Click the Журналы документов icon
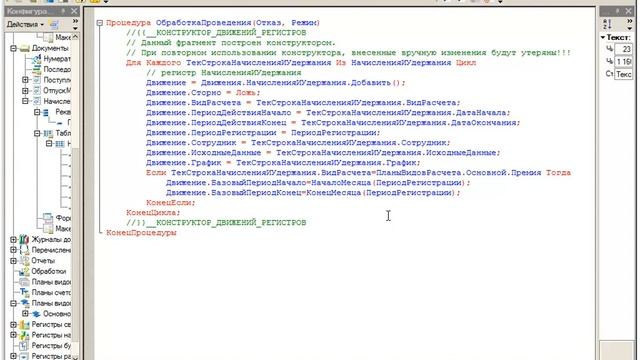640x360 pixels. click(24, 239)
